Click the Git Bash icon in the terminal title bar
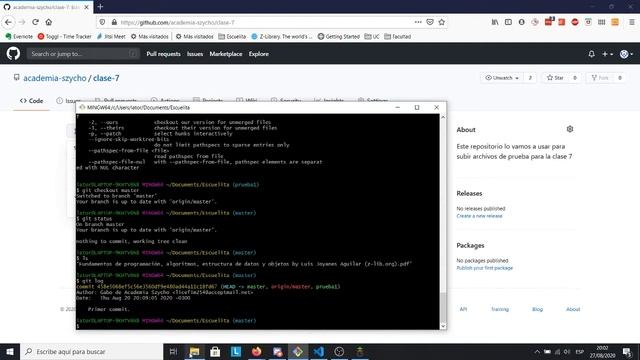 82,107
